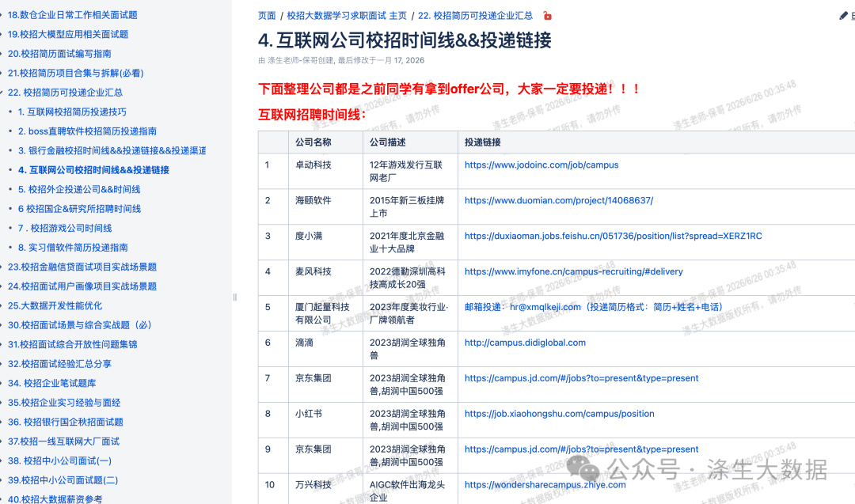The height and width of the screenshot is (504, 855).
Task: Click the hr@xmqlkeji.com email link
Action: coord(545,307)
